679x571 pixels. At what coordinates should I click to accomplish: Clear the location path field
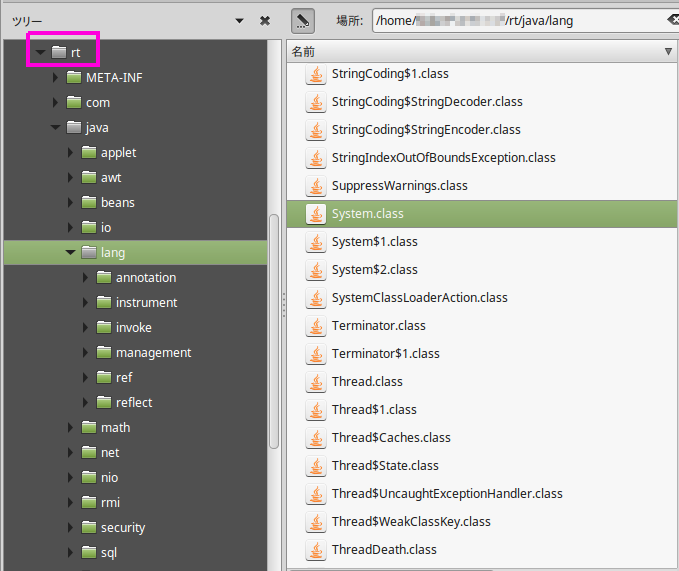tap(672, 20)
